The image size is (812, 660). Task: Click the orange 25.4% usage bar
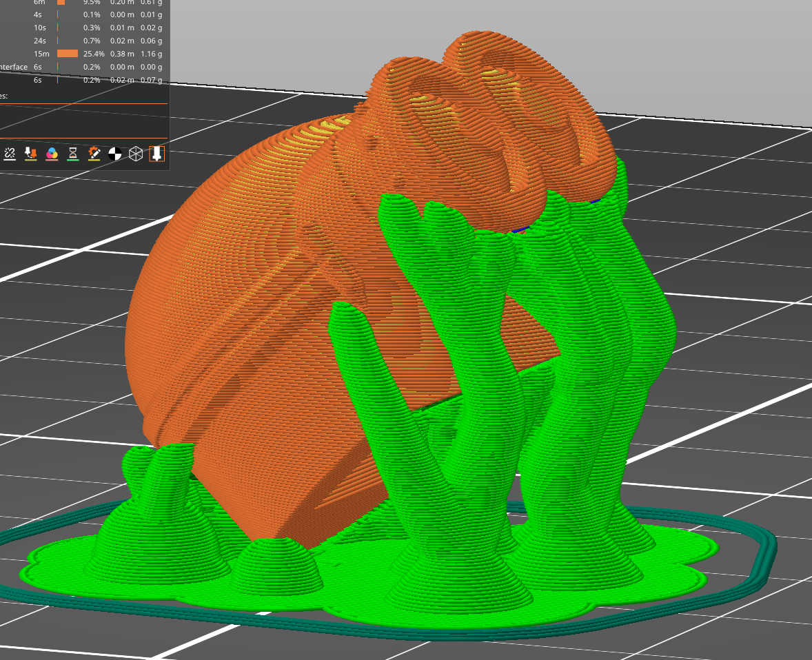point(67,54)
